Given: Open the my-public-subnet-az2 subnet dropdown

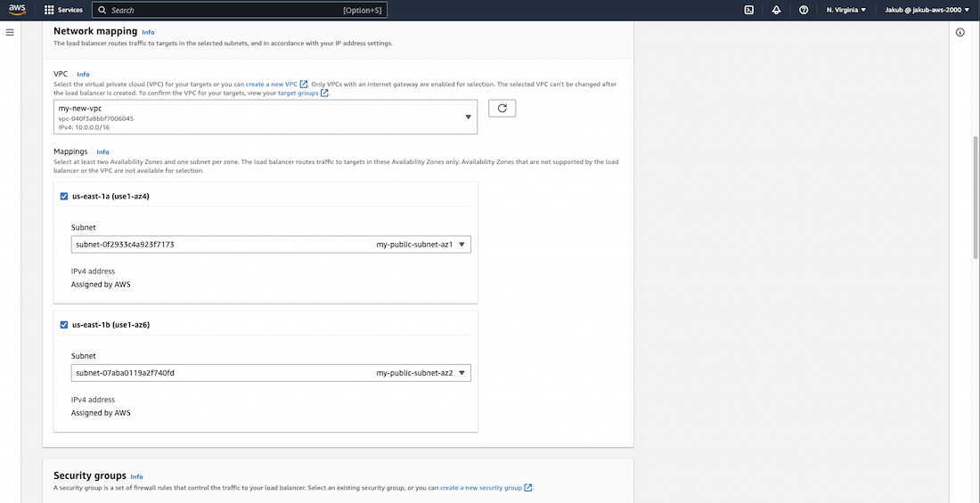Looking at the screenshot, I should [x=271, y=373].
